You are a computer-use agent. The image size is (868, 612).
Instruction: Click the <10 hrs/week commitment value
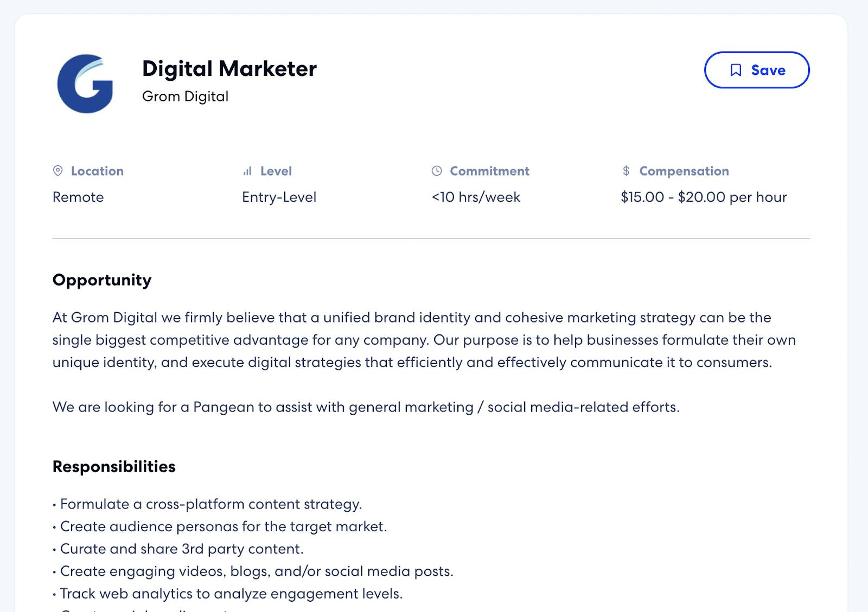tap(476, 197)
